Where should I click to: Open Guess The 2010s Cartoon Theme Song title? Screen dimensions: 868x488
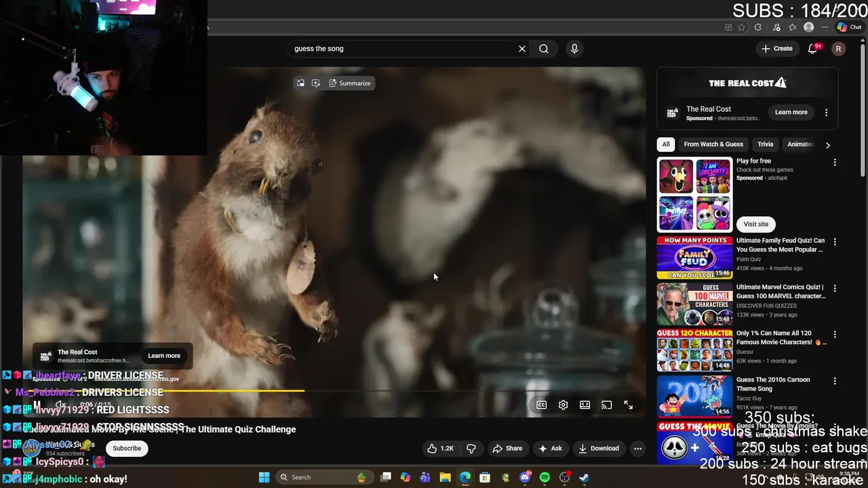[773, 384]
